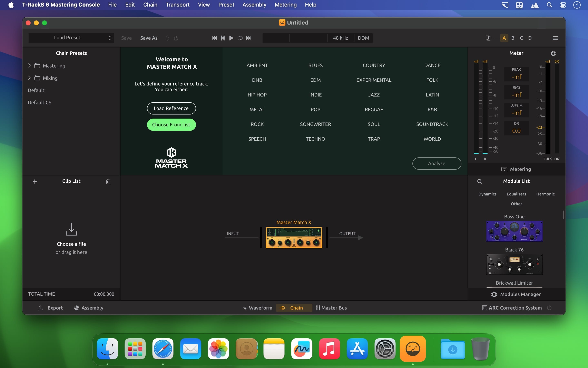Screen dimensions: 588x368
Task: Open the hamburger menu icon
Action: [555, 38]
